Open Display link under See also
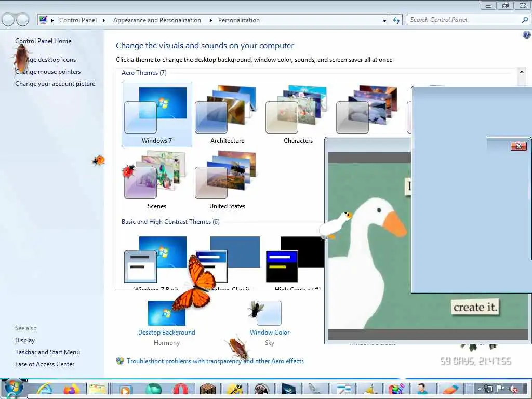The height and width of the screenshot is (399, 532). coord(25,340)
